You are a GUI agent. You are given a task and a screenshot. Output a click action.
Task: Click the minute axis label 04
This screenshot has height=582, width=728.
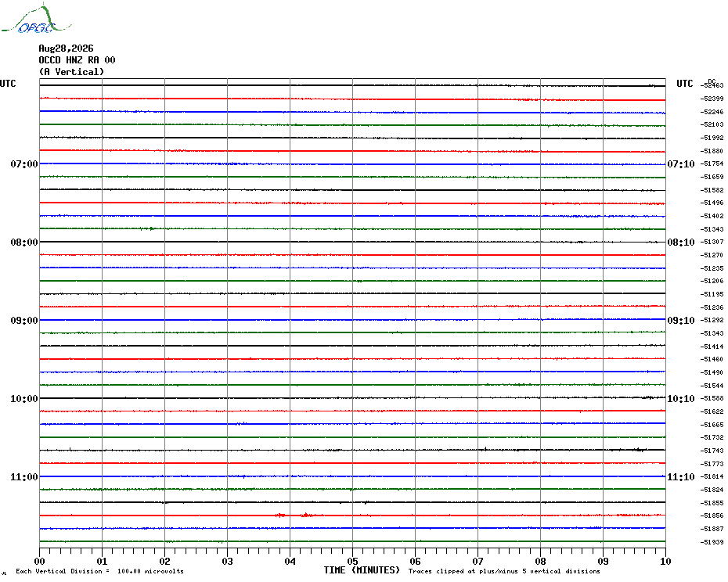tap(290, 561)
